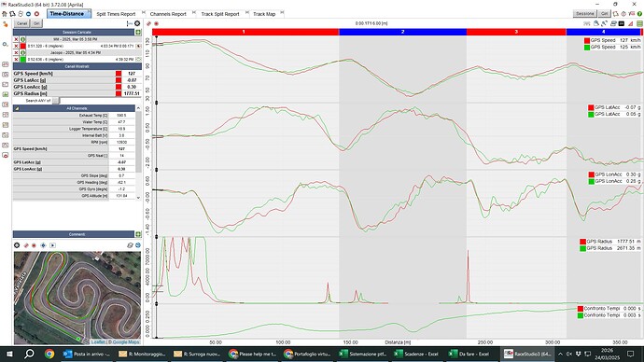Click the play icon above track map
644x362 pixels.
(x=52, y=245)
